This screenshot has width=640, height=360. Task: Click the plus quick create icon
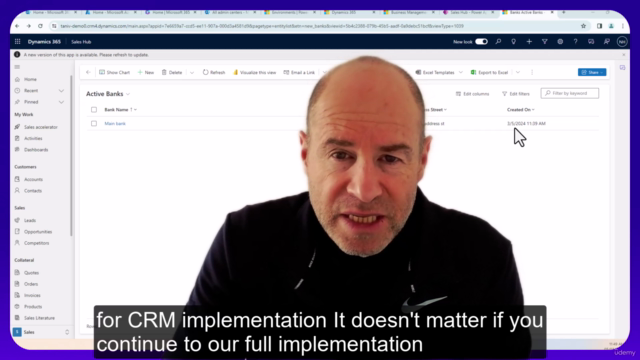tap(529, 42)
